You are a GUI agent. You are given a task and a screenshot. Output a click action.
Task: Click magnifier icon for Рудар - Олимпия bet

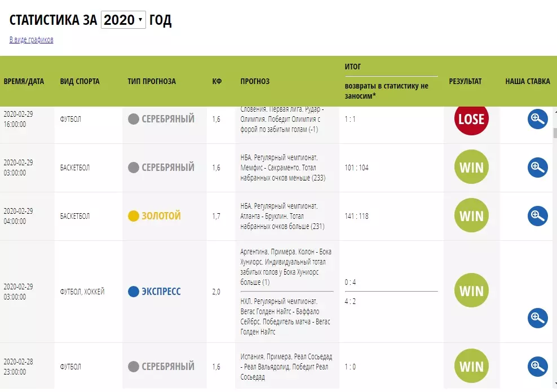point(537,118)
